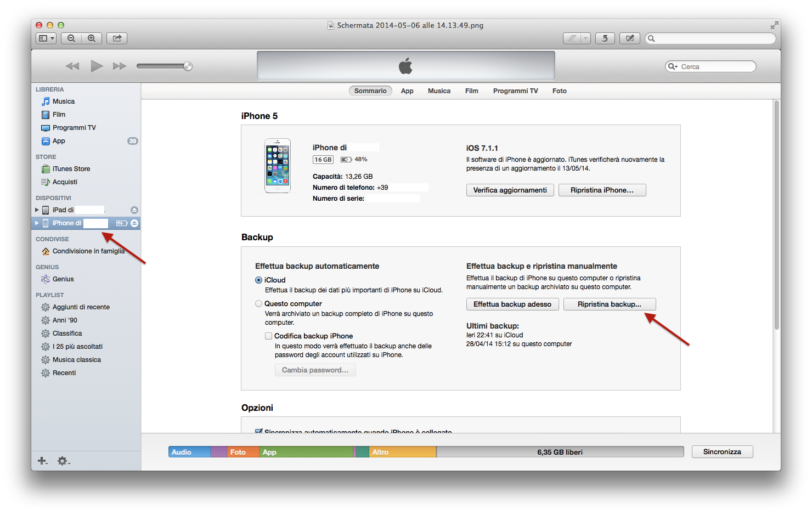Select iCloud for automatic backup
The width and height of the screenshot is (812, 514).
coord(258,280)
